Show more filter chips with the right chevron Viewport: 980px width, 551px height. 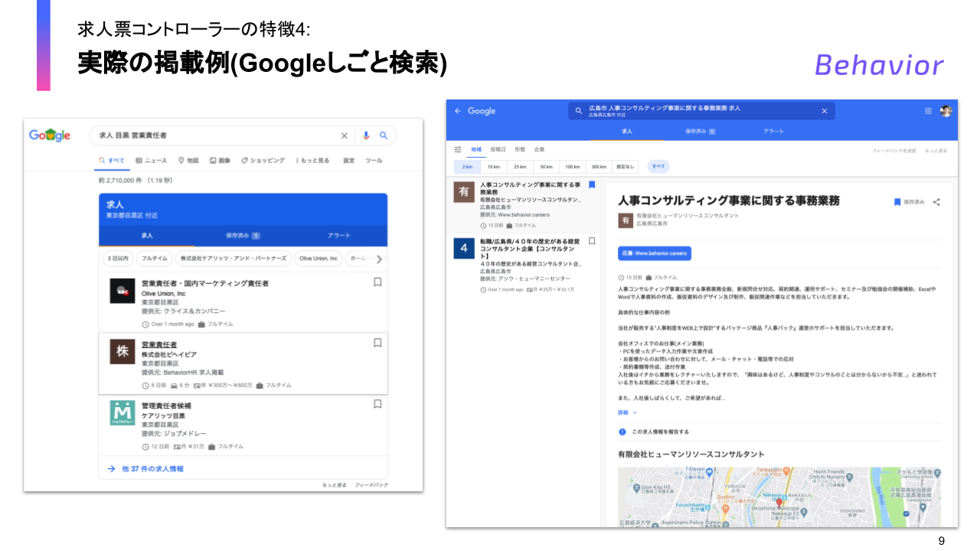coord(378,259)
